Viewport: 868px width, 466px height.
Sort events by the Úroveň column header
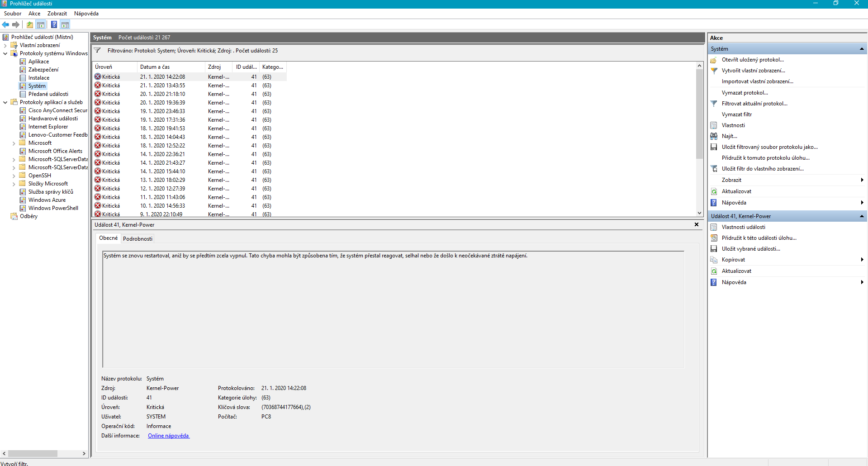coord(114,67)
